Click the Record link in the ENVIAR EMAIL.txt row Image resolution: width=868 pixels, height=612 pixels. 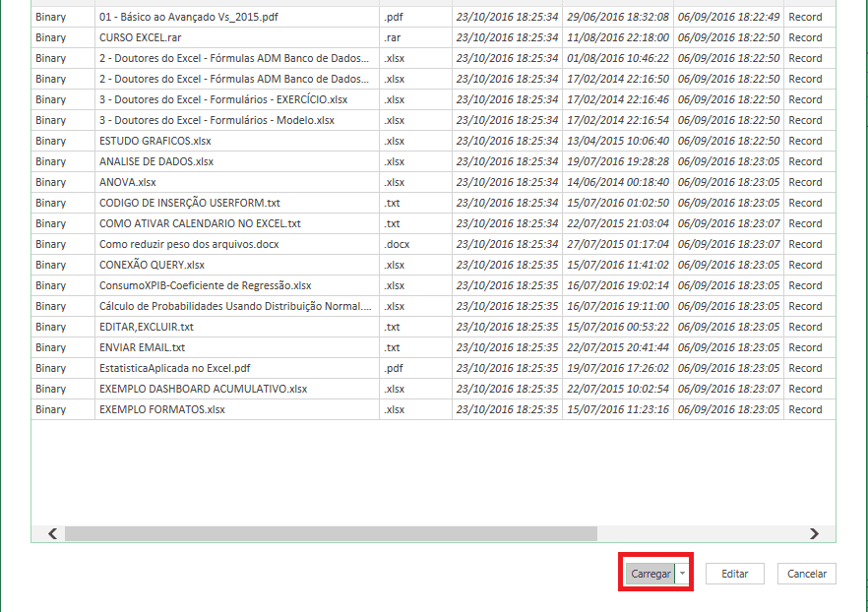[805, 347]
